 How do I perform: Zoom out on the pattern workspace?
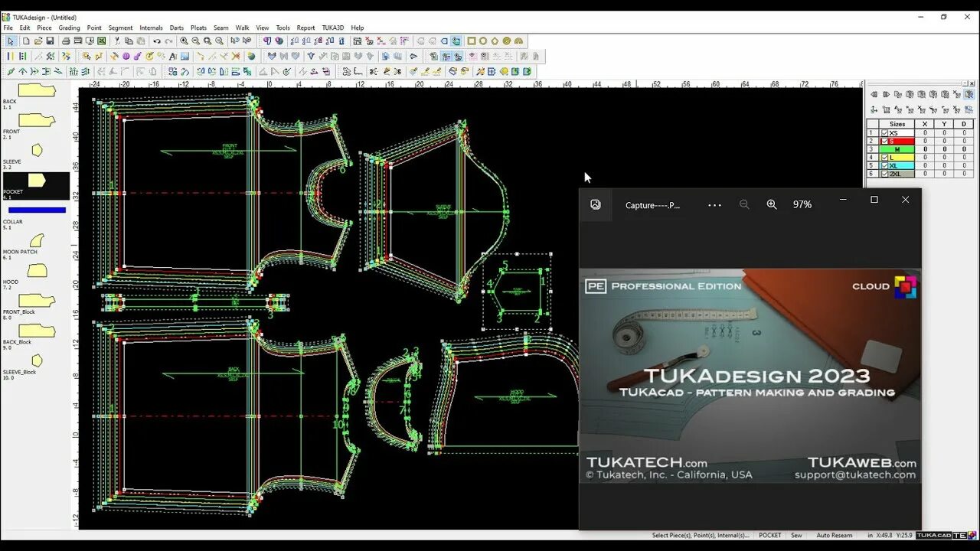point(195,41)
